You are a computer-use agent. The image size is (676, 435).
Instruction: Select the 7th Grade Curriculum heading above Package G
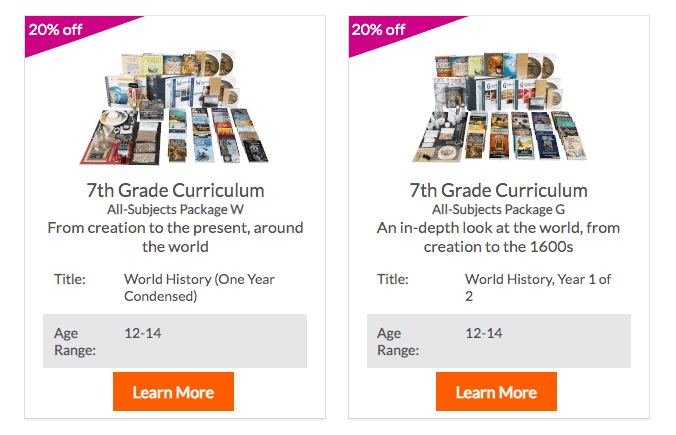click(498, 190)
